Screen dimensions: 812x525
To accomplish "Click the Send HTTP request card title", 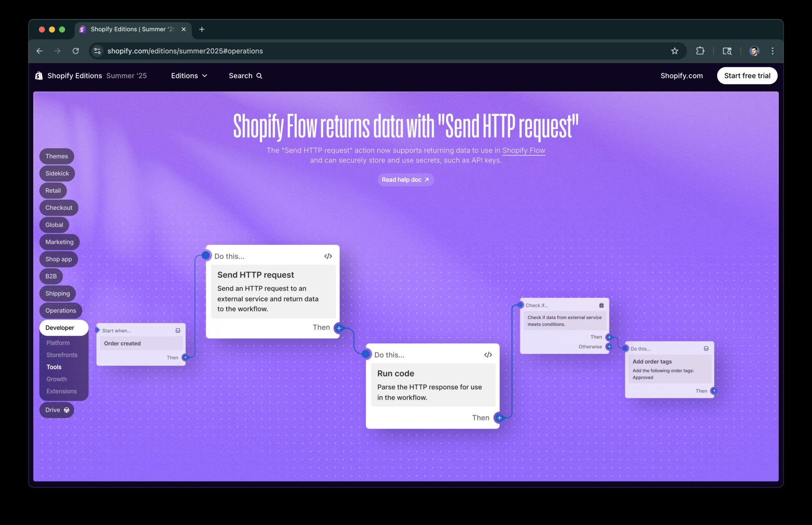I will [x=255, y=275].
